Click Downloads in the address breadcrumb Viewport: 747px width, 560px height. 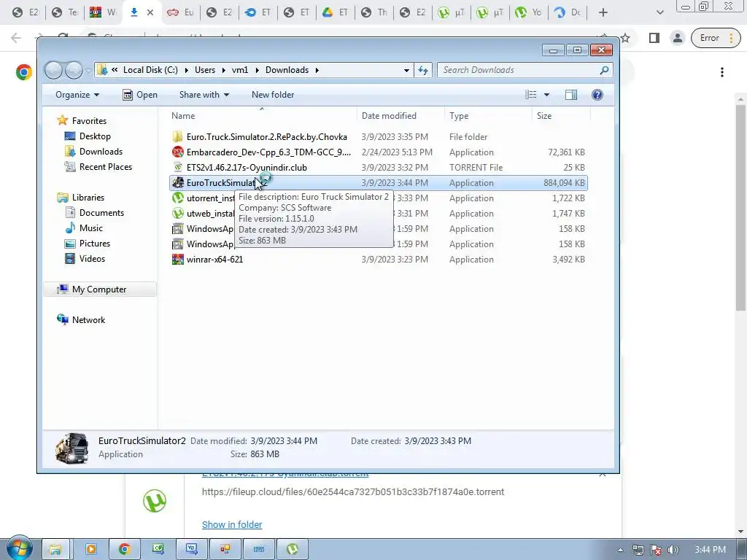point(287,70)
